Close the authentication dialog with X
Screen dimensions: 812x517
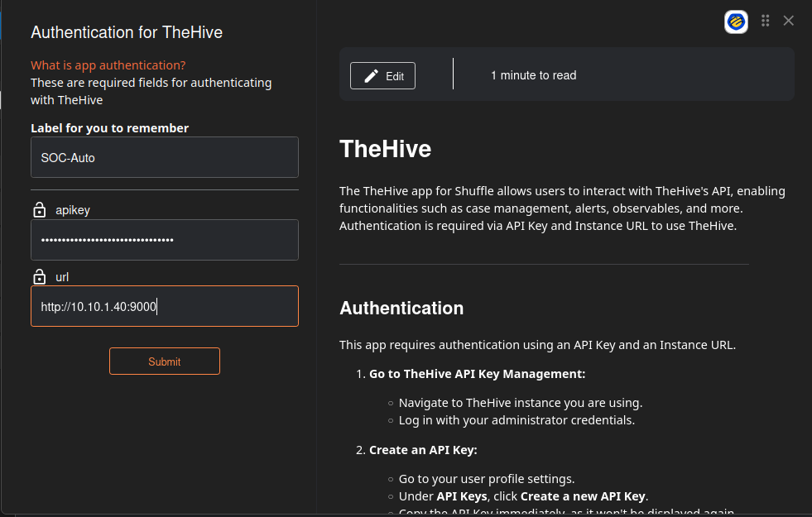click(789, 21)
